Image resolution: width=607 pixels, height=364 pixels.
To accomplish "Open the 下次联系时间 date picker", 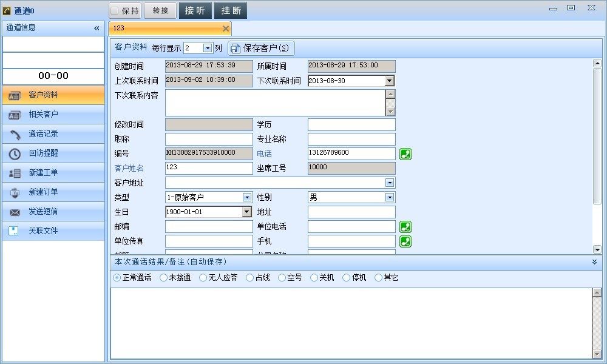I will click(390, 81).
